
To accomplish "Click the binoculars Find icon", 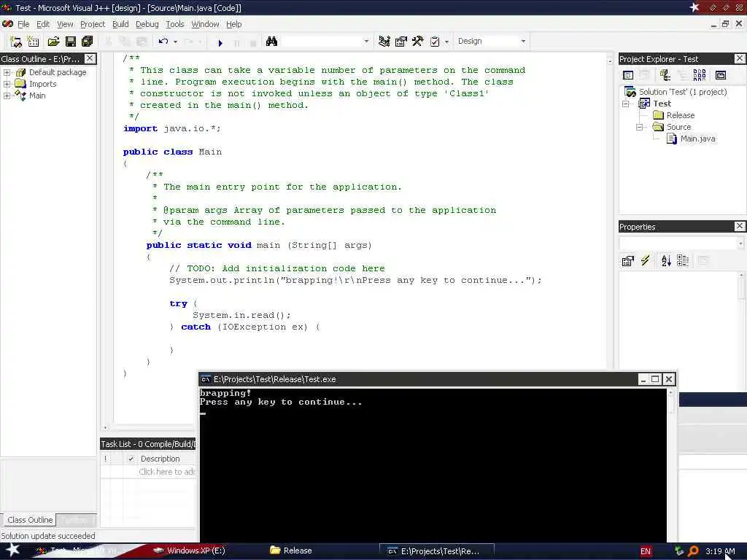I will [271, 42].
